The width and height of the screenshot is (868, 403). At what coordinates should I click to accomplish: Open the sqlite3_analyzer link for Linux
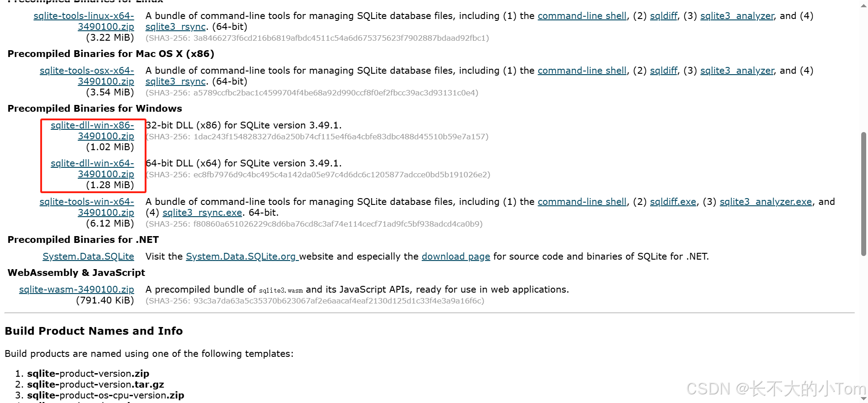(x=737, y=15)
